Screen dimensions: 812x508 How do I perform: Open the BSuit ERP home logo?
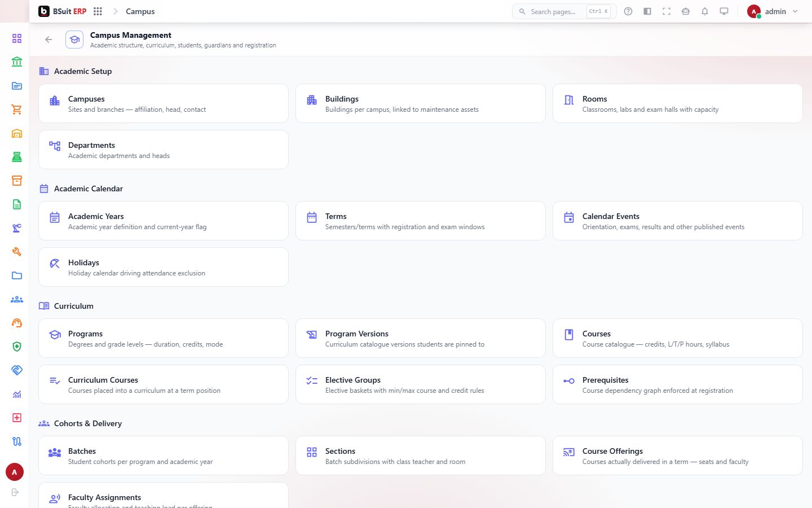pos(63,11)
